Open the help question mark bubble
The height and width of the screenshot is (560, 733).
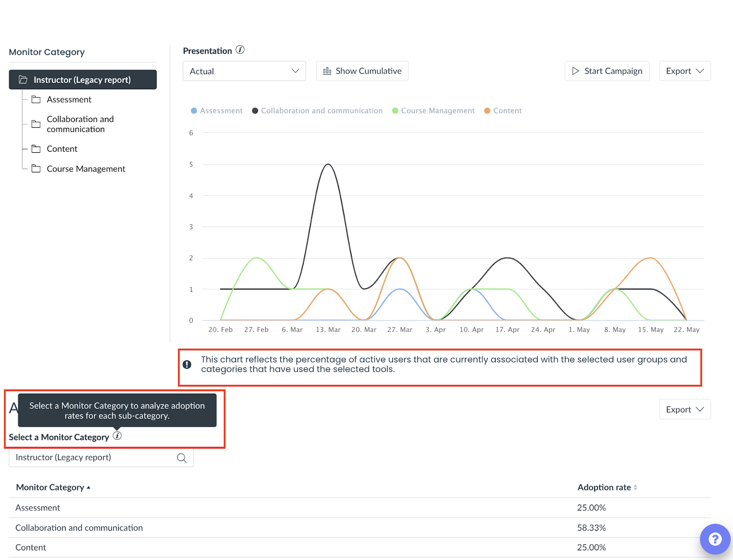(x=715, y=539)
